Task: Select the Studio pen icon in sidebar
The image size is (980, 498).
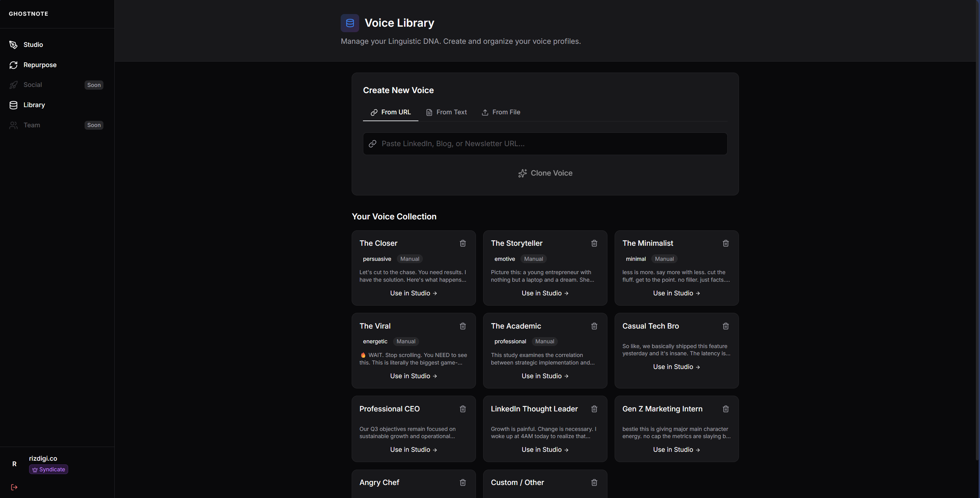Action: pos(14,44)
